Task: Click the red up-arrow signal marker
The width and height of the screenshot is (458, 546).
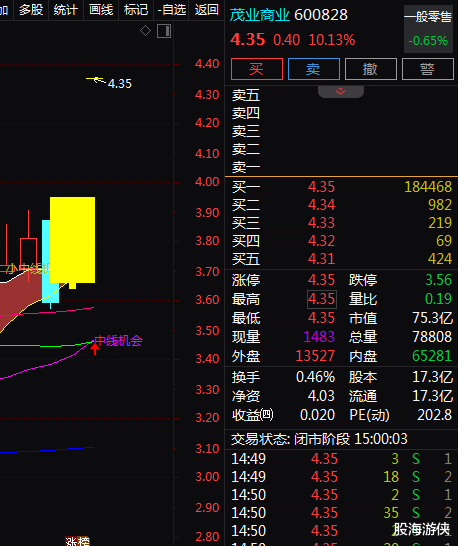Action: tap(94, 349)
